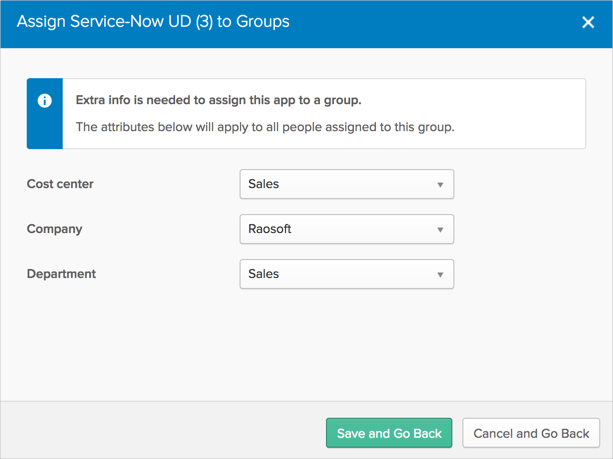Viewport: 613px width, 459px height.
Task: Click the Company field label
Action: pyautogui.click(x=55, y=229)
